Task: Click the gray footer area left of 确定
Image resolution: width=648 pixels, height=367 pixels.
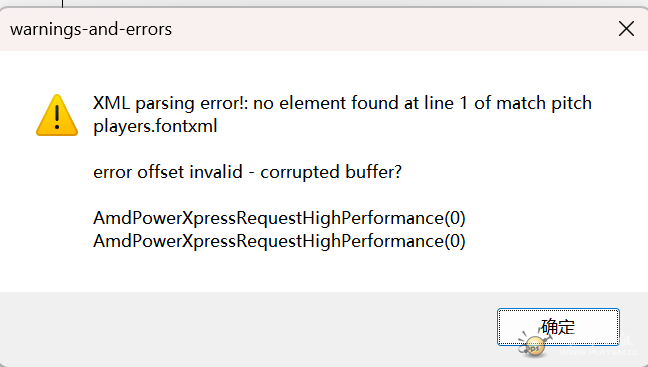Action: coord(248,327)
